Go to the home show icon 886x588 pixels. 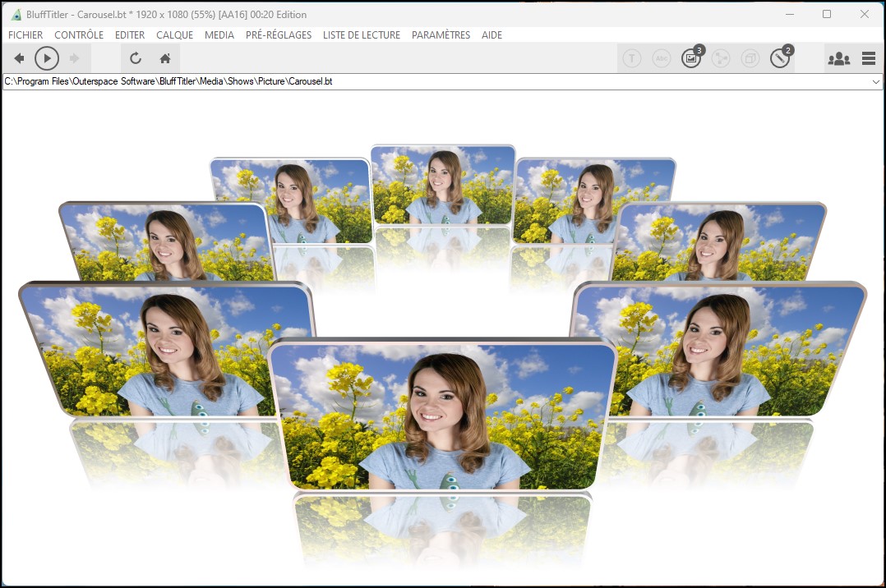pos(165,58)
